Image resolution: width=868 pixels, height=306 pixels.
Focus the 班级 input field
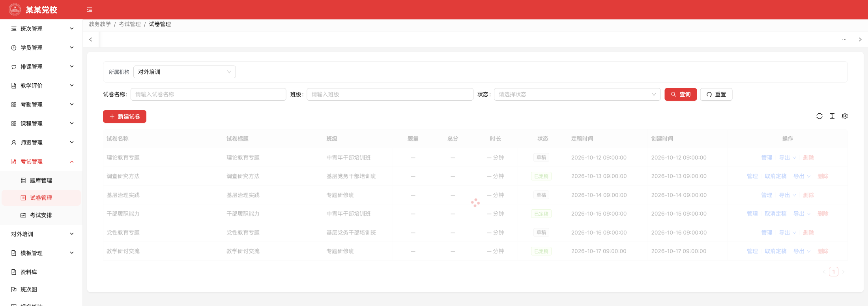[x=390, y=94]
